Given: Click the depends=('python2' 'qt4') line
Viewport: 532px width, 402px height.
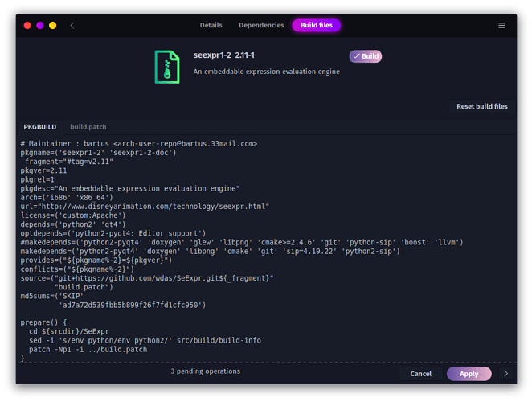Looking at the screenshot, I should pyautogui.click(x=73, y=224).
